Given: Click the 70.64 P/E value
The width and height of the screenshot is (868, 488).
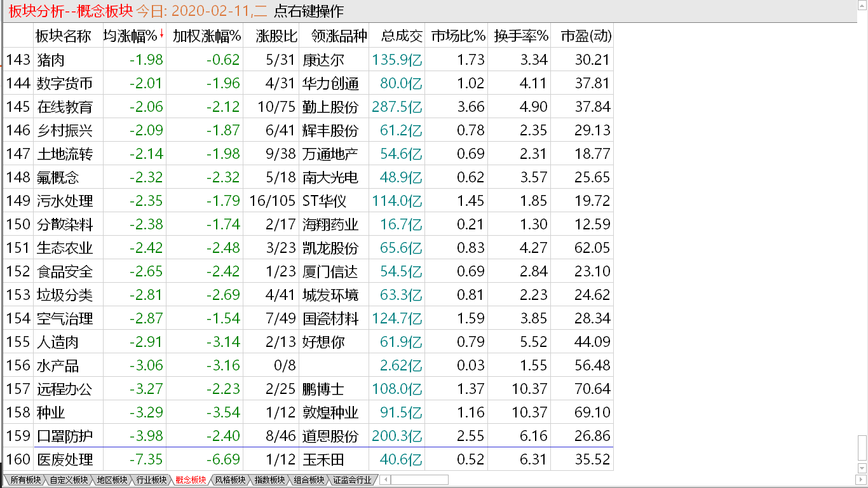Looking at the screenshot, I should coord(592,389).
